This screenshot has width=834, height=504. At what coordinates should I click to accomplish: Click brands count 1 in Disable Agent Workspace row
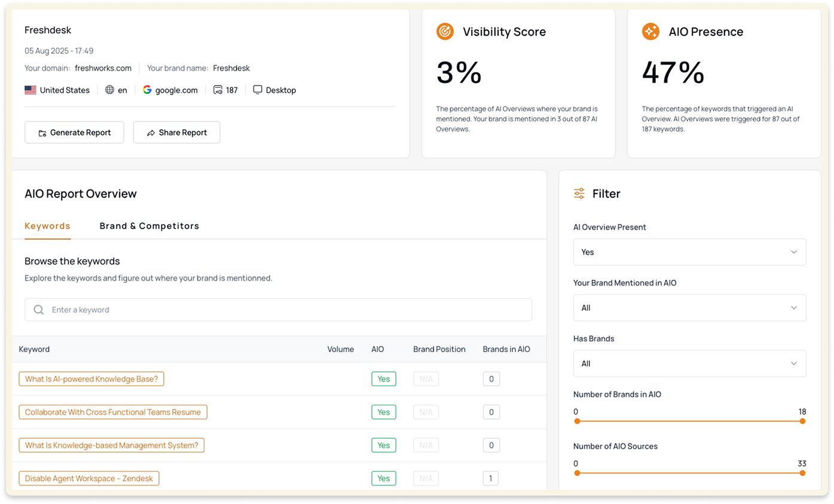pyautogui.click(x=491, y=478)
